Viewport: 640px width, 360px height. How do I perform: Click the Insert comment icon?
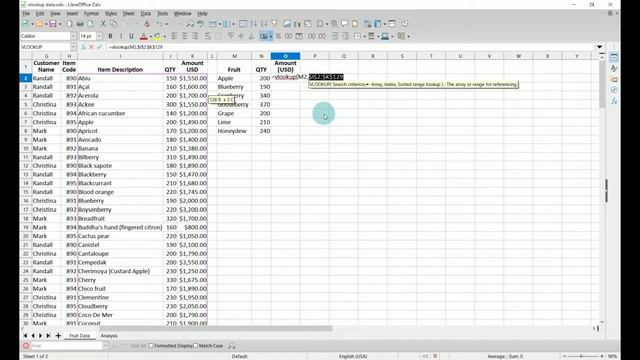pyautogui.click(x=345, y=24)
